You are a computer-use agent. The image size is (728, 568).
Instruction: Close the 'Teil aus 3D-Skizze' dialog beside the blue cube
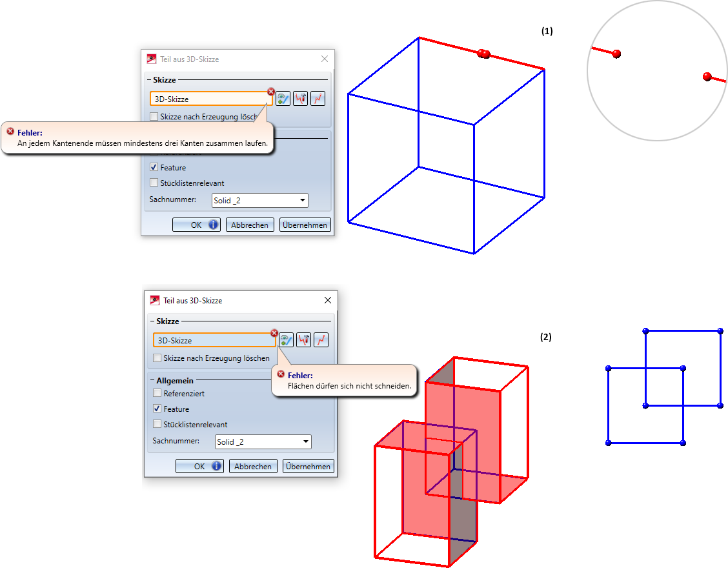point(325,59)
